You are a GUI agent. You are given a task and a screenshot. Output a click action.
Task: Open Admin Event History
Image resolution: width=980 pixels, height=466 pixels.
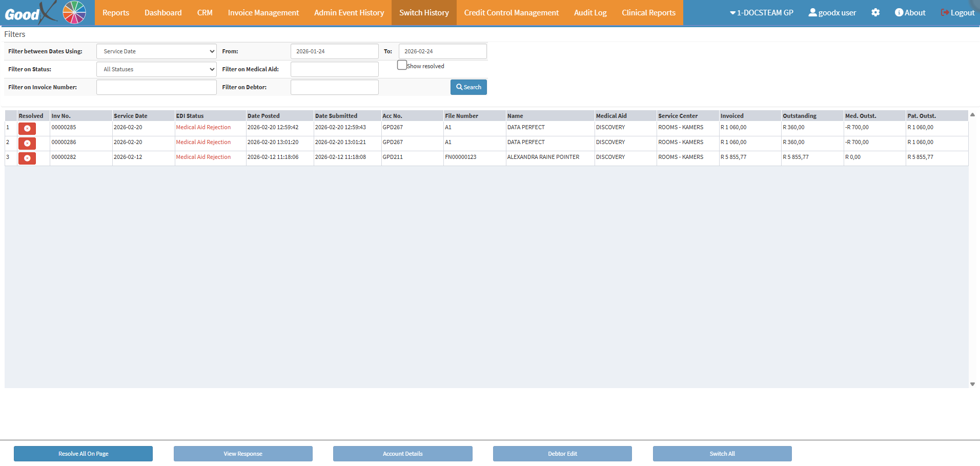349,12
